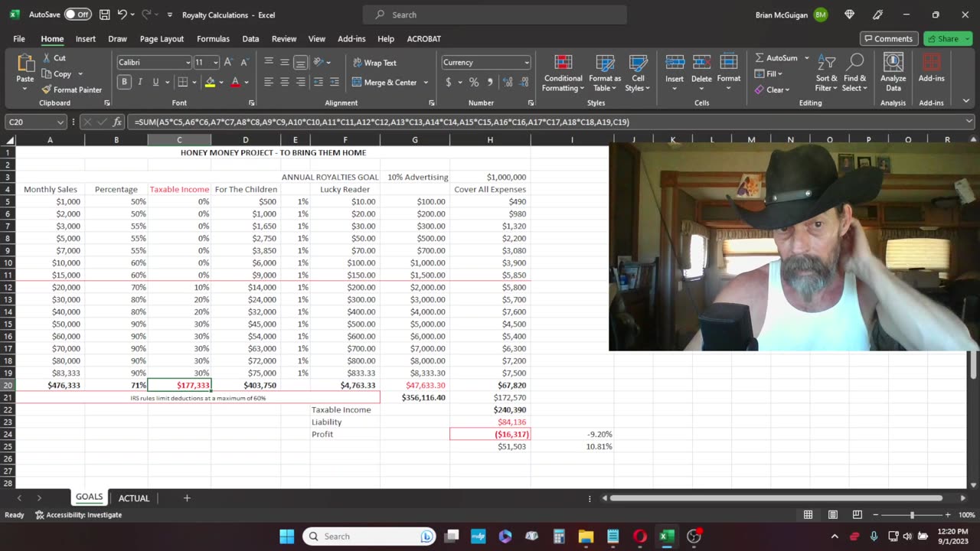Screen dimensions: 980x551
Task: Click the Accounting dollar format icon
Action: 449,82
